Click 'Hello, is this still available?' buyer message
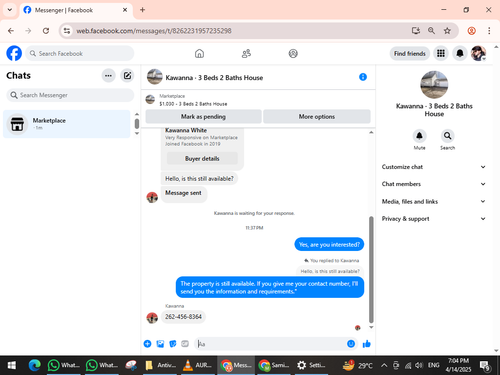Screen dimensions: 500x375 tap(199, 179)
